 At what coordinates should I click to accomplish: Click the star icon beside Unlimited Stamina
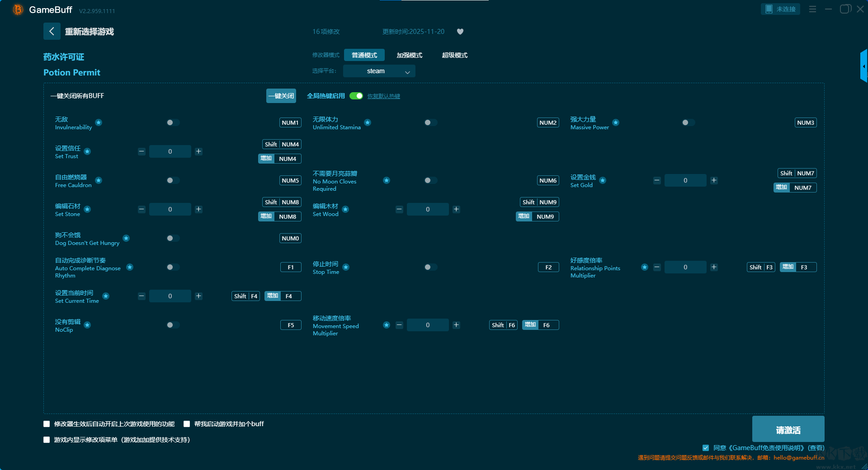click(x=368, y=122)
